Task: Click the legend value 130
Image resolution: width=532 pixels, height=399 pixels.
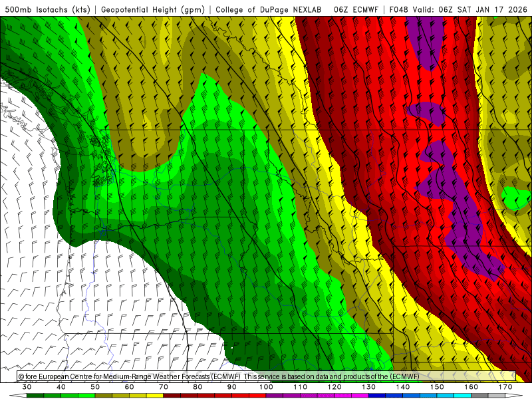Action: click(369, 387)
